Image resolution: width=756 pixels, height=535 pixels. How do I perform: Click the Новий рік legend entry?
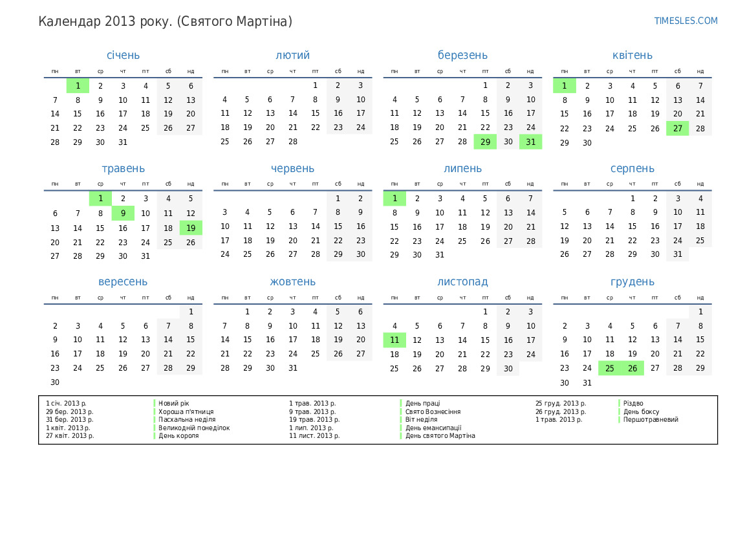point(174,404)
